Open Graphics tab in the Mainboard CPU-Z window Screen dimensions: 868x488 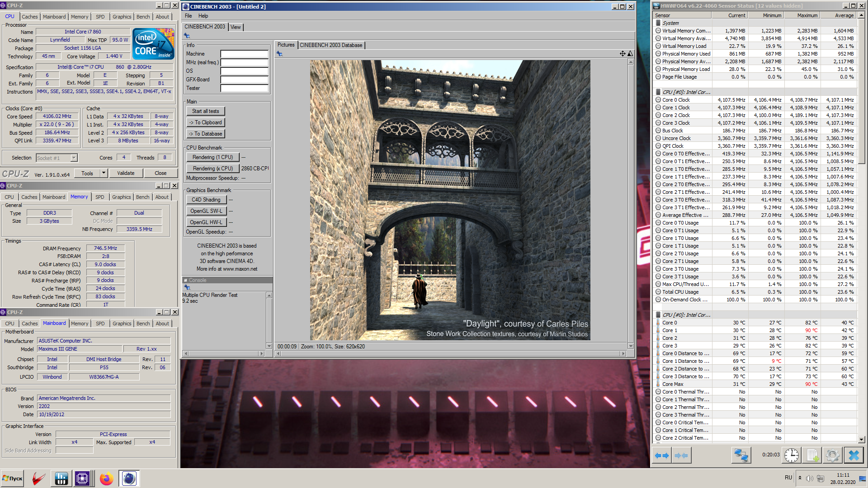click(122, 324)
